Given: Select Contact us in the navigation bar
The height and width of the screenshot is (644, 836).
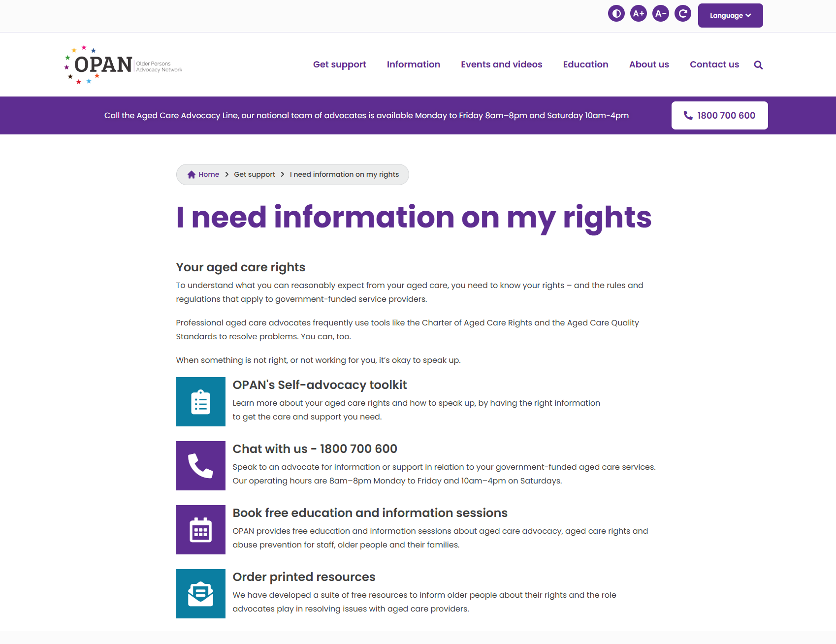Looking at the screenshot, I should 714,64.
